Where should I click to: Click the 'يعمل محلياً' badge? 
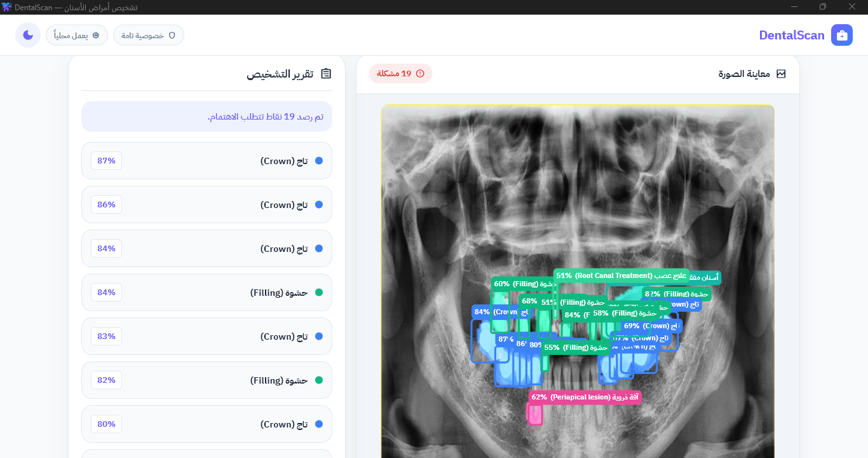point(77,35)
